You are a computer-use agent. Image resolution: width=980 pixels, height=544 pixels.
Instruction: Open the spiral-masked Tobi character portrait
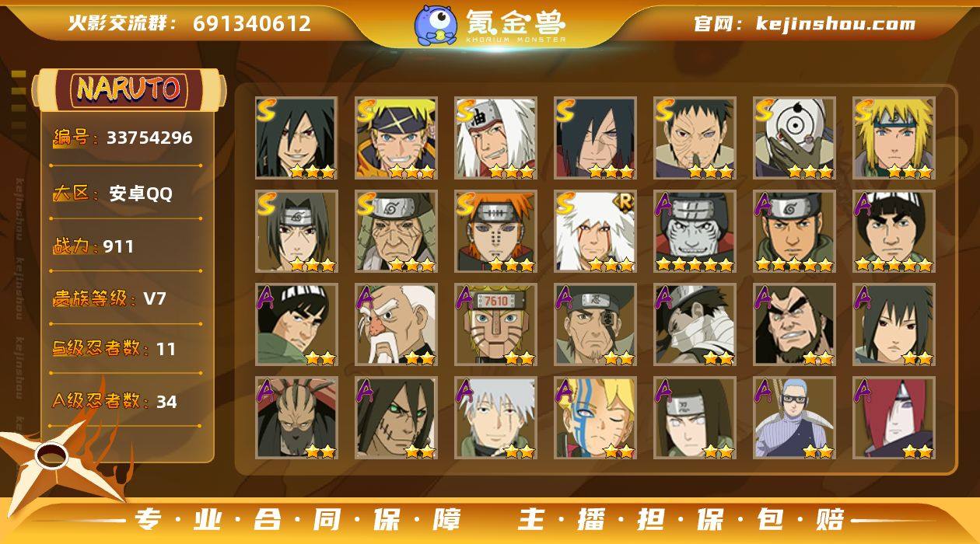coord(794,138)
